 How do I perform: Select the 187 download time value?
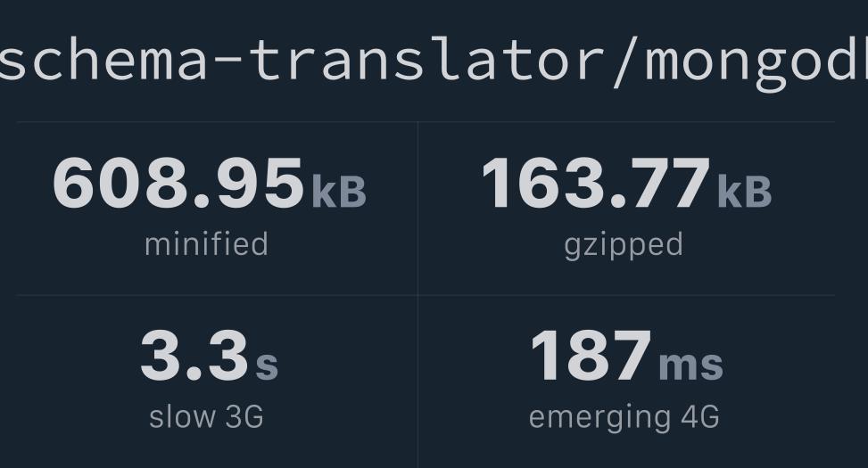591,355
